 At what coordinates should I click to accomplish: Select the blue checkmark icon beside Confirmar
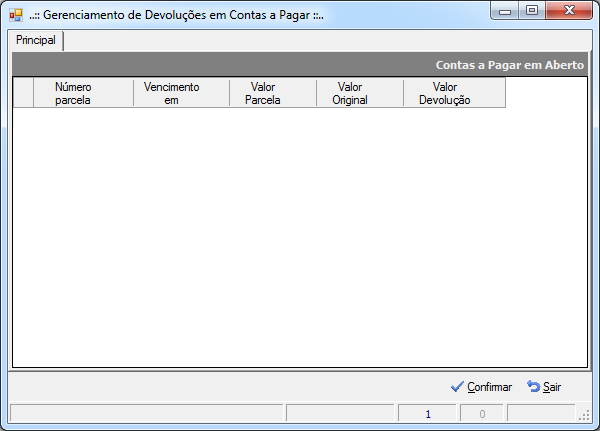coord(457,387)
